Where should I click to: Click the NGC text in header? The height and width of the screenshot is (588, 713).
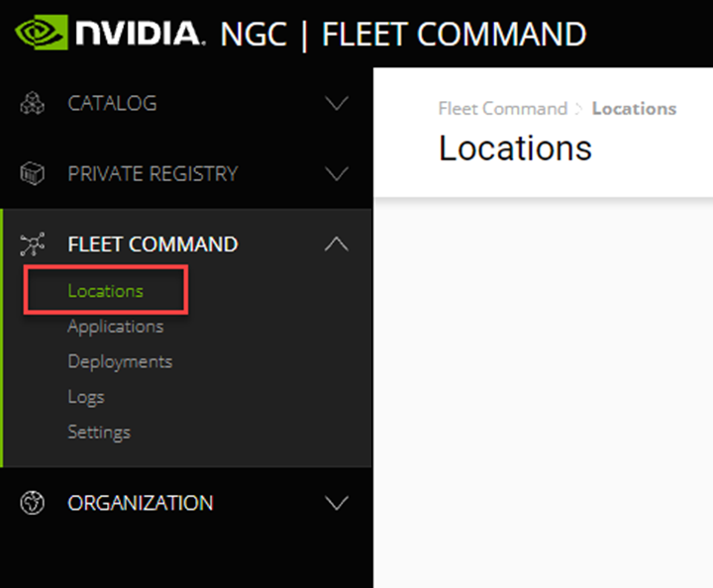click(x=253, y=35)
